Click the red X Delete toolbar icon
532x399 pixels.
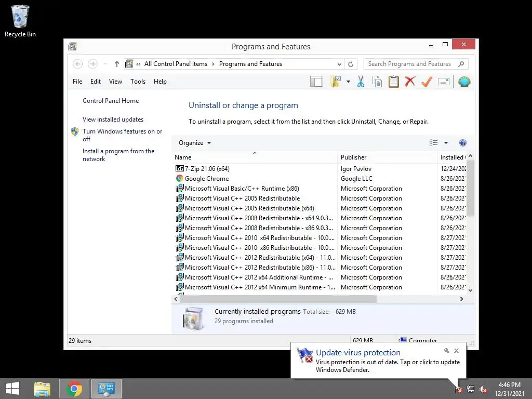[410, 82]
